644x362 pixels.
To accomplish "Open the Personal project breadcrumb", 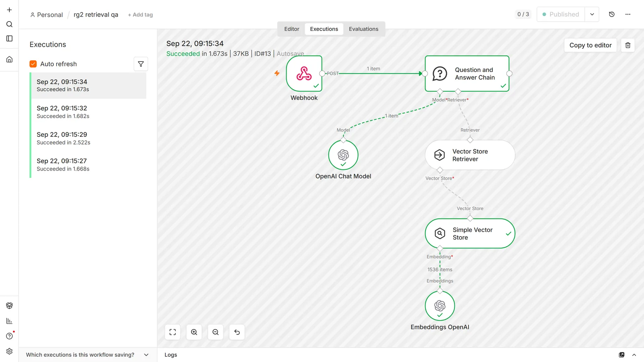I will (47, 15).
